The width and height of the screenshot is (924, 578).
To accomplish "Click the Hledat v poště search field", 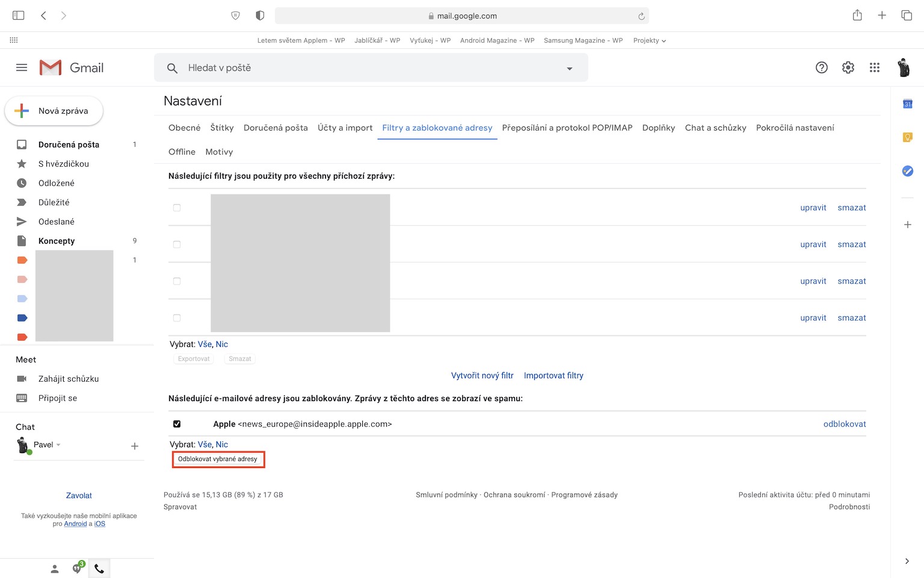I will click(361, 68).
